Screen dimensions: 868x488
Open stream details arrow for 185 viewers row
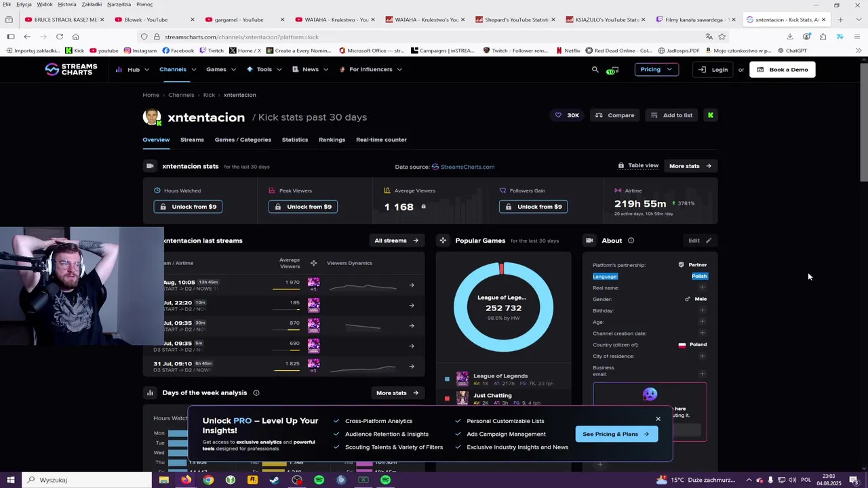[x=412, y=306]
